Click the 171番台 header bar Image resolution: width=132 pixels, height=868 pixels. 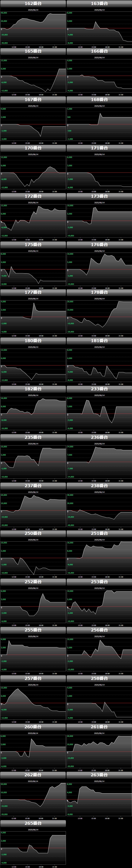(x=99, y=148)
